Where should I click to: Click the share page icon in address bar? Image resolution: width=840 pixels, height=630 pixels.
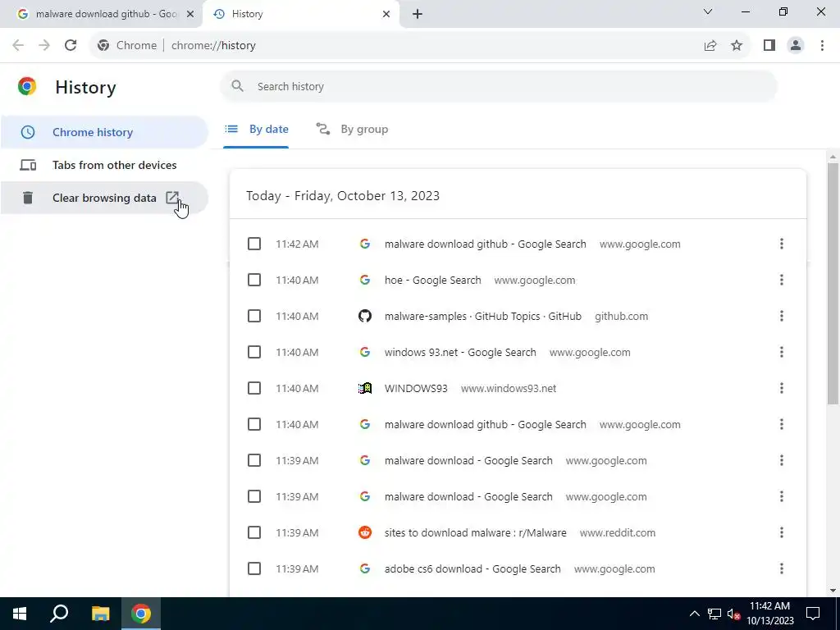710,46
